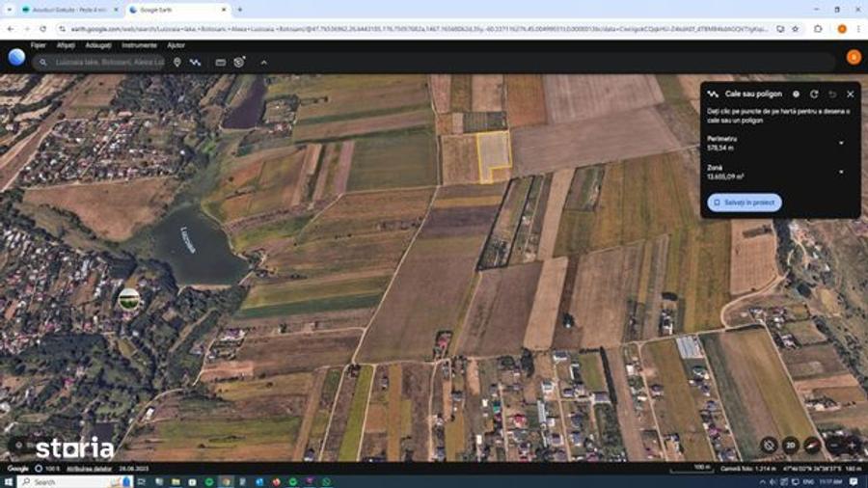Select the path or polygon drawing tool
The width and height of the screenshot is (868, 488).
195,63
